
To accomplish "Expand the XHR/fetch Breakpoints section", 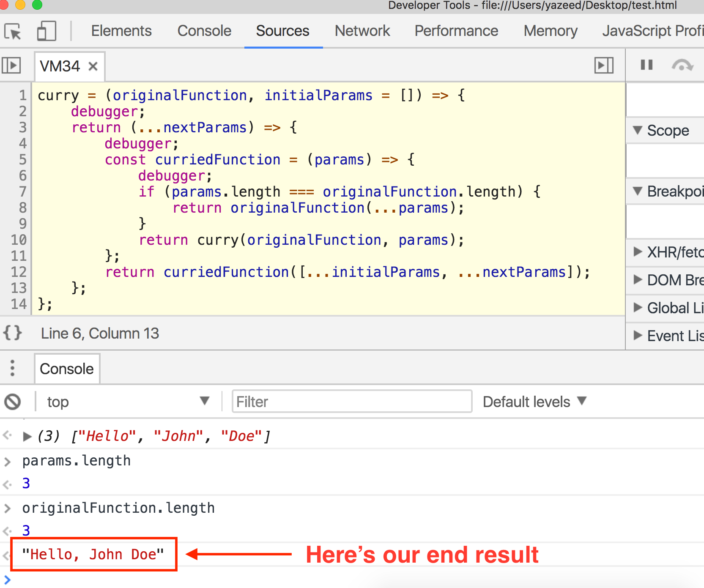I will pos(637,252).
